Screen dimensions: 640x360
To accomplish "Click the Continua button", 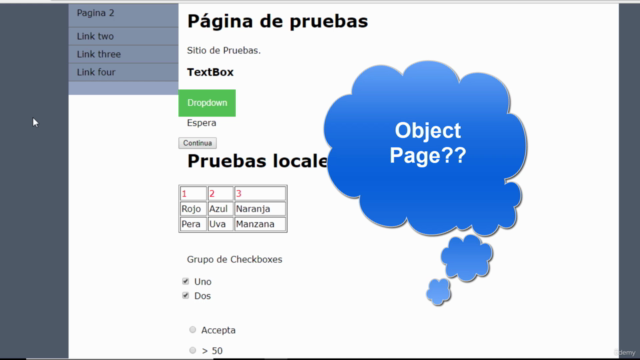I will tap(198, 143).
